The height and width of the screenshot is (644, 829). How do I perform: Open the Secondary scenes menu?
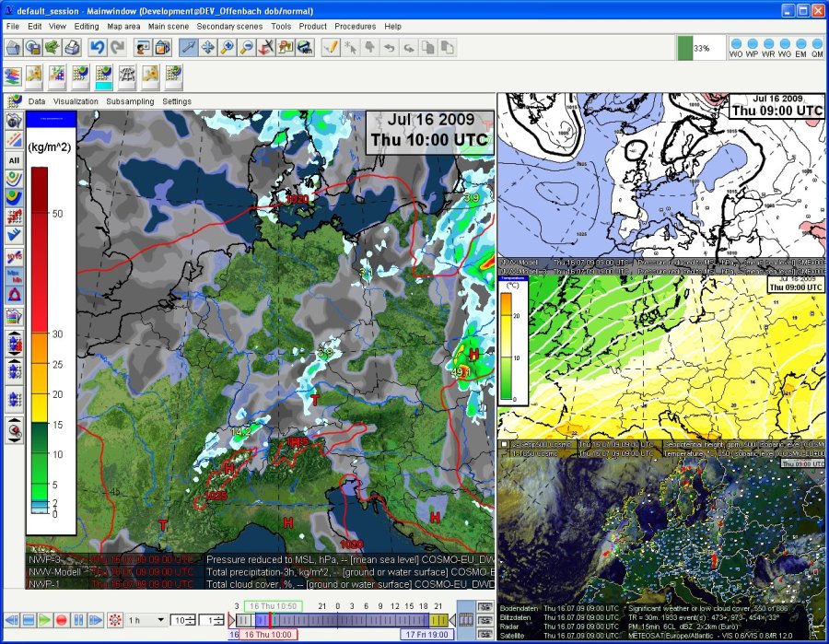(x=229, y=27)
